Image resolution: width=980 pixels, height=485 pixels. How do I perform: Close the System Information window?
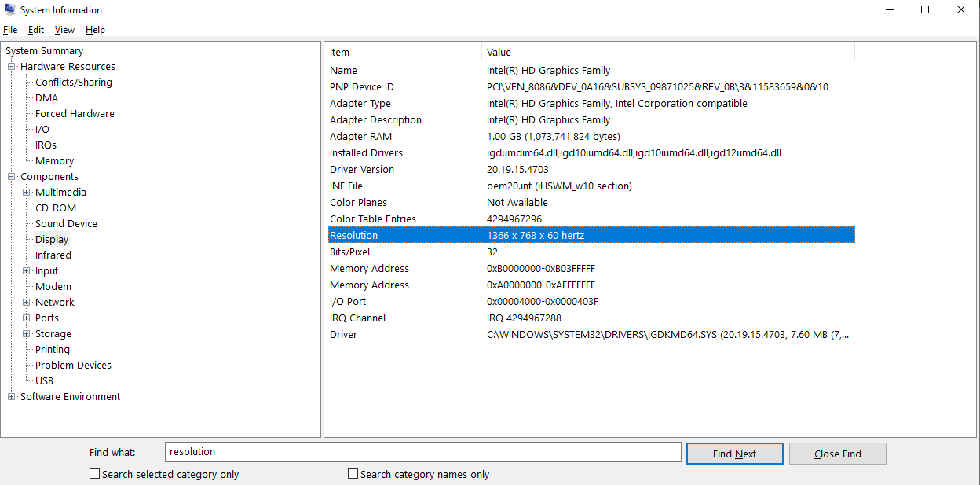[x=961, y=10]
